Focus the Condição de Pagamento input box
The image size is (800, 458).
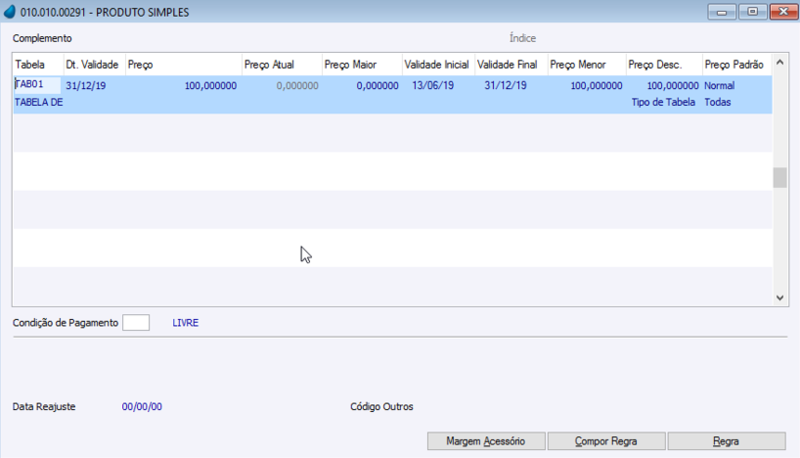[x=136, y=322]
